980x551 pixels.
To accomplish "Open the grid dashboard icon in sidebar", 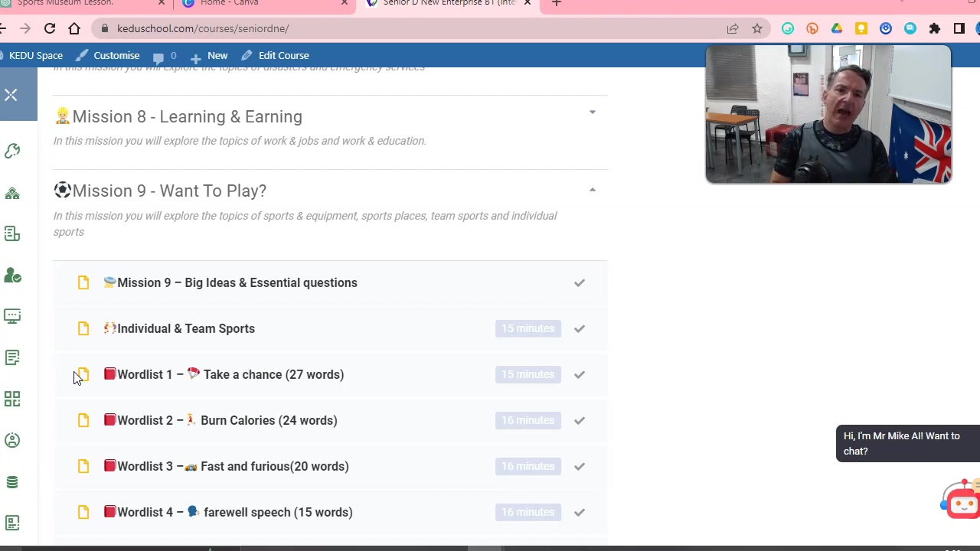I will tap(12, 399).
